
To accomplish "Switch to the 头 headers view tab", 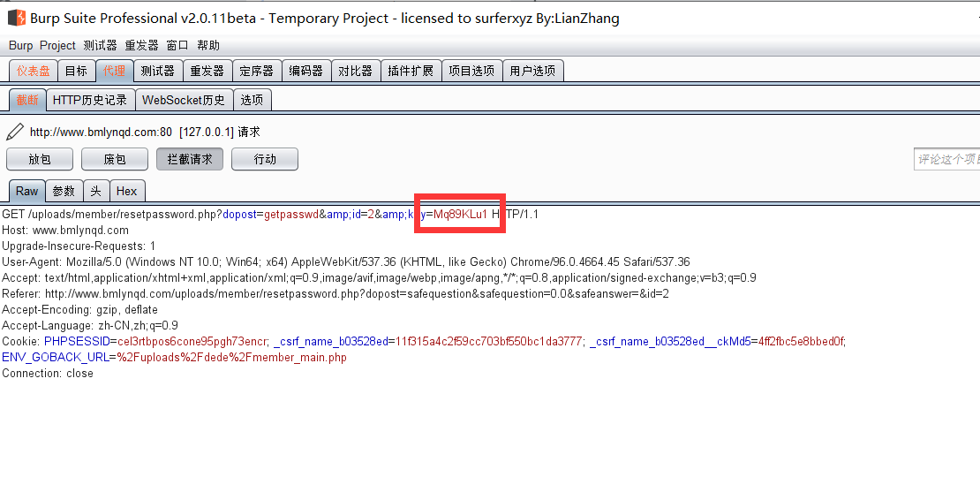I will coord(95,192).
